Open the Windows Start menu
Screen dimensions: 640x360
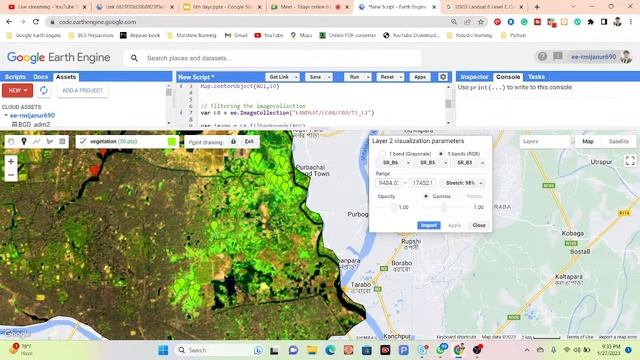point(163,350)
